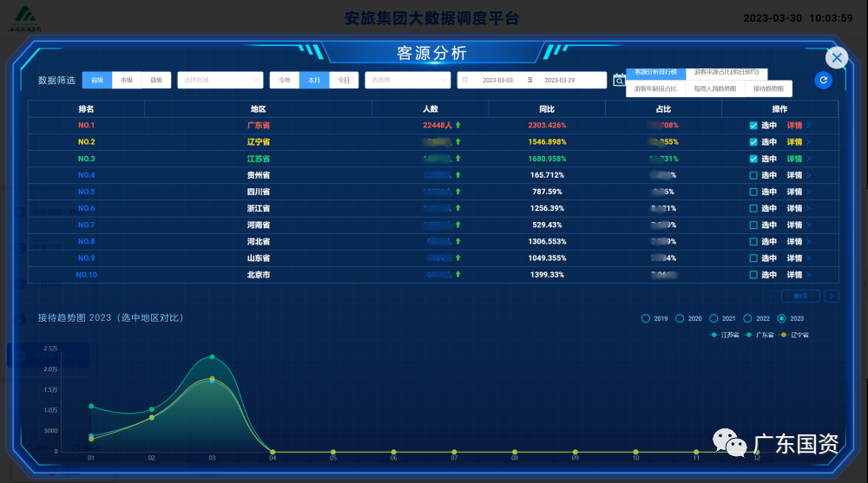Viewport: 868px width, 483px height.
Task: Switch to 接待趋势图 tab
Action: coord(768,88)
